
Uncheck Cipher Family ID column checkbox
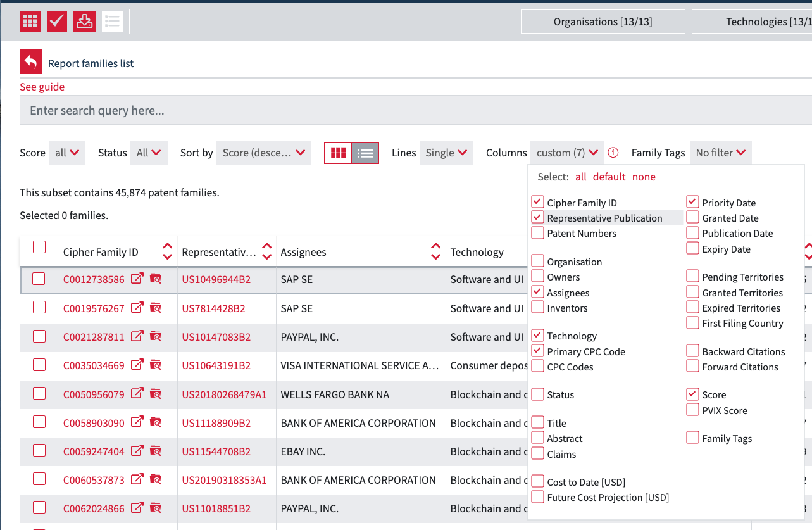point(537,202)
